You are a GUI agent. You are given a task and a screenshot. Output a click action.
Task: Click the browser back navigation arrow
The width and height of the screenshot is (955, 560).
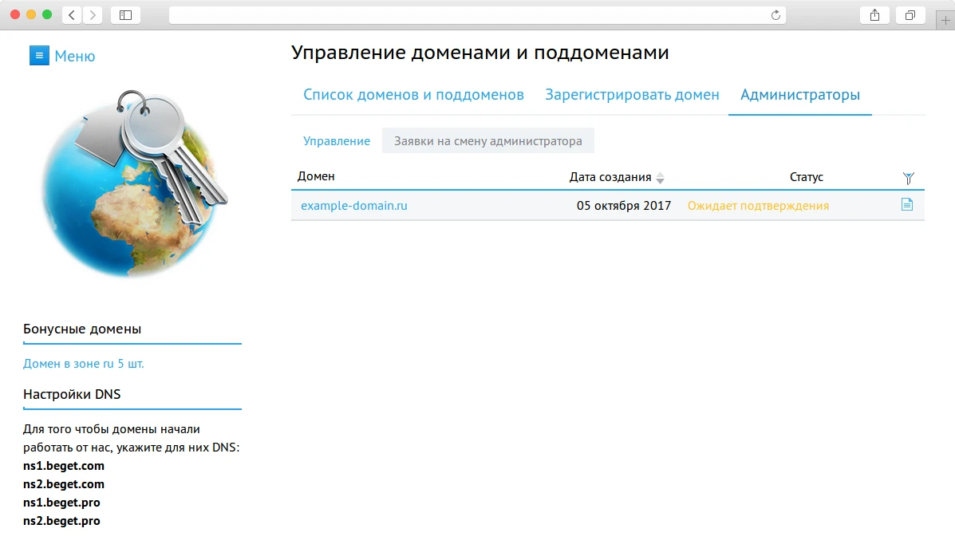70,14
